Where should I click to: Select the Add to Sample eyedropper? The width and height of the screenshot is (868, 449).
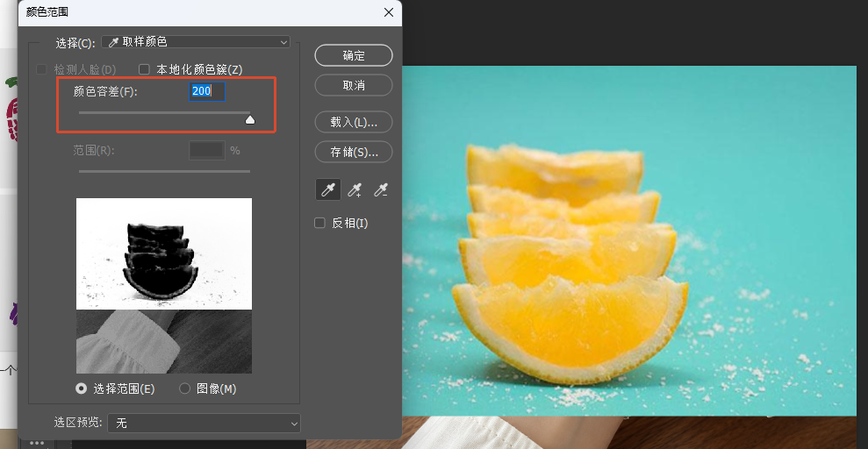click(x=355, y=189)
